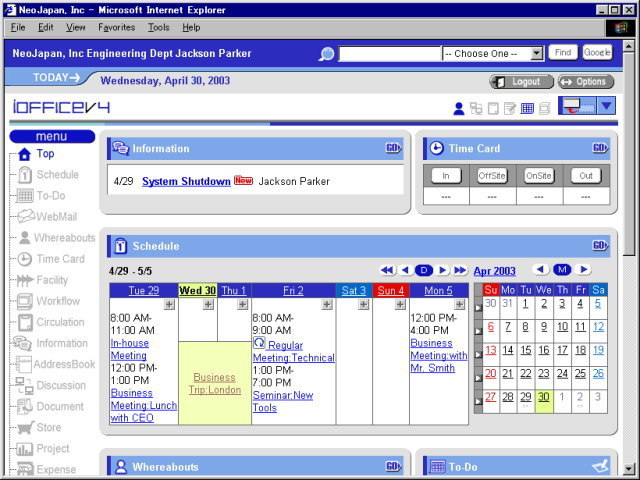Click the Logout button

point(522,82)
